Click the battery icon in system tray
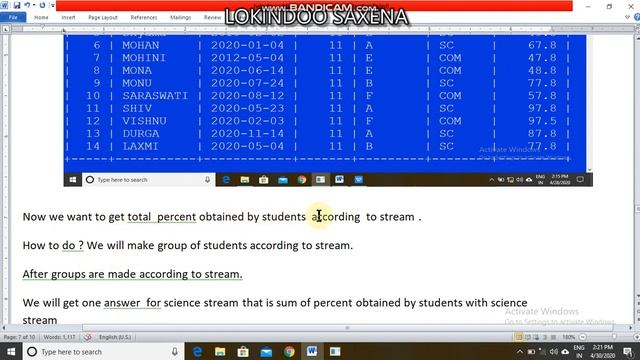The image size is (640, 360). 531,351
